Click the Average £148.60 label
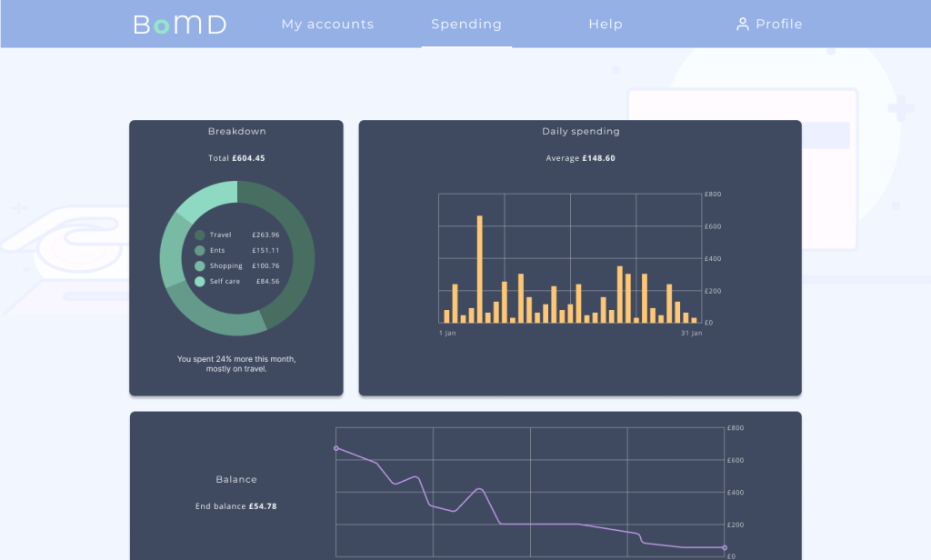 click(x=580, y=158)
